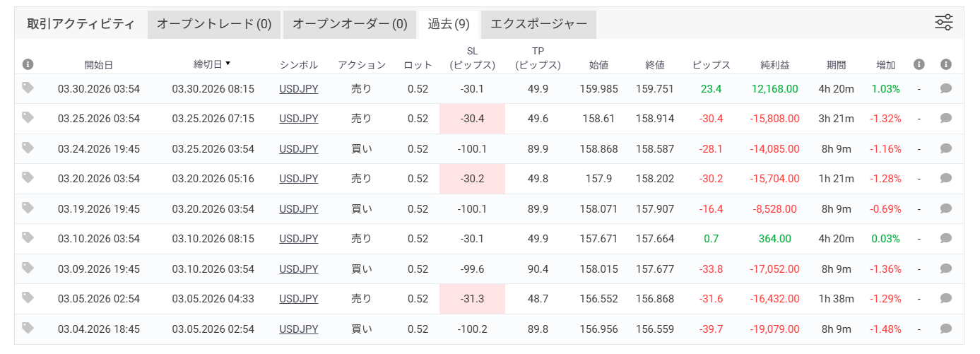Open the オープンオーダー (0) tab
This screenshot has width=980, height=354.
tap(350, 24)
